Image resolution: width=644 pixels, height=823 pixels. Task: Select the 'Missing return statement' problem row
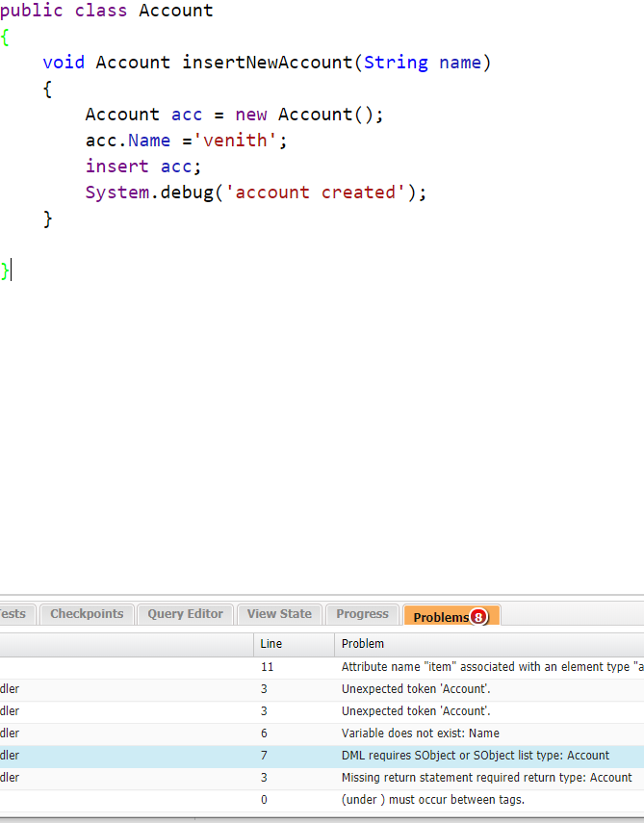tap(486, 778)
